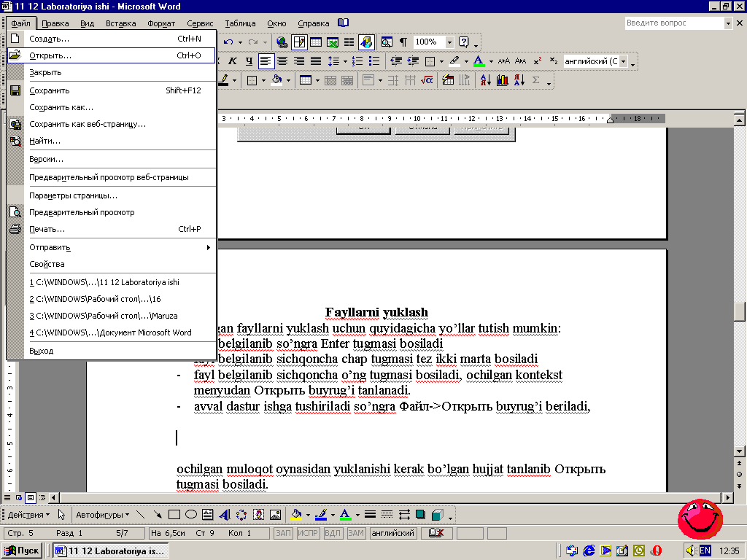Select the Rectangle drawing tool
This screenshot has height=560, width=747.
pos(174,515)
